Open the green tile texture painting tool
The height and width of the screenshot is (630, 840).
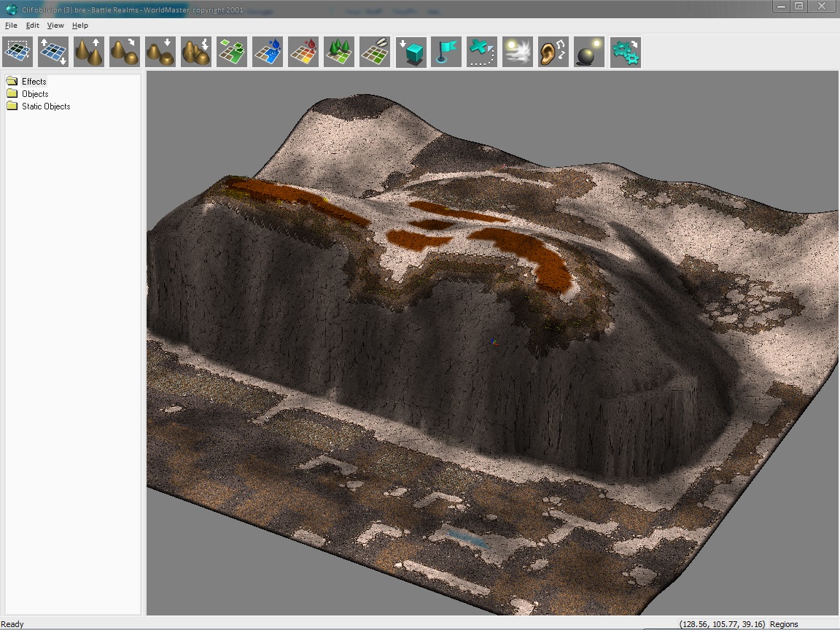pos(232,52)
